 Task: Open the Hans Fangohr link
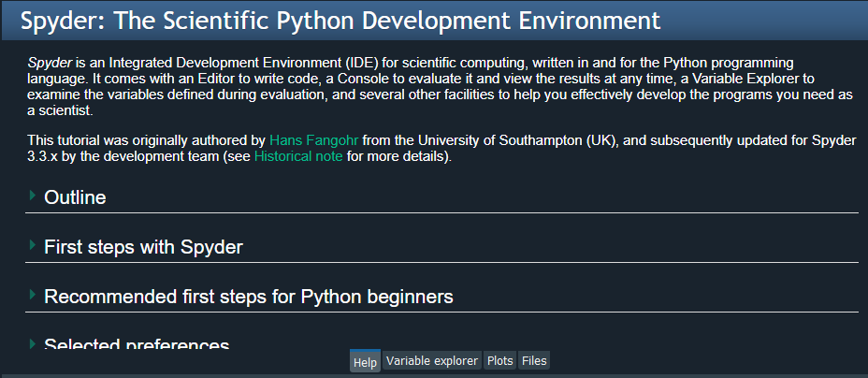point(313,140)
